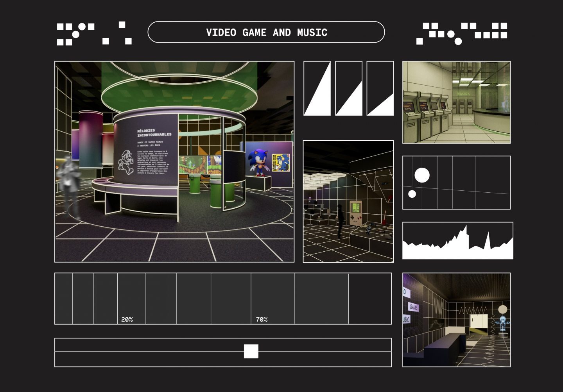Image resolution: width=563 pixels, height=392 pixels.
Task: Click the white circle in the top-right pixel logo
Action: (x=451, y=34)
